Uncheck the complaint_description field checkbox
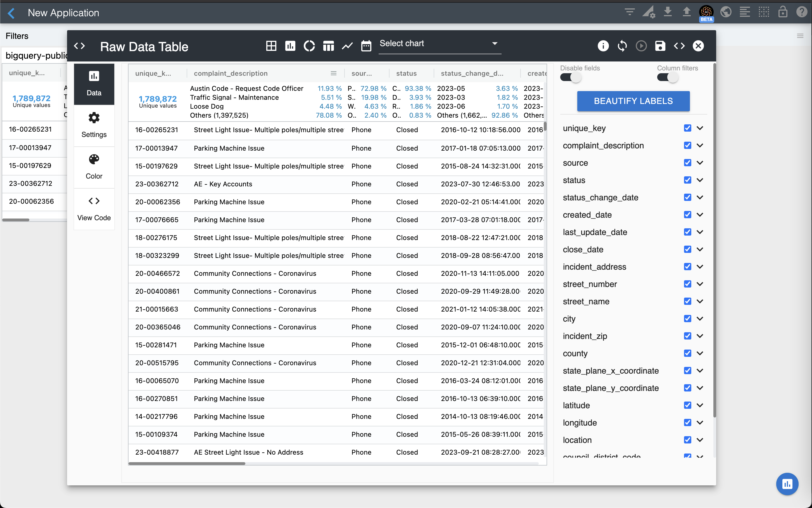 coord(687,146)
